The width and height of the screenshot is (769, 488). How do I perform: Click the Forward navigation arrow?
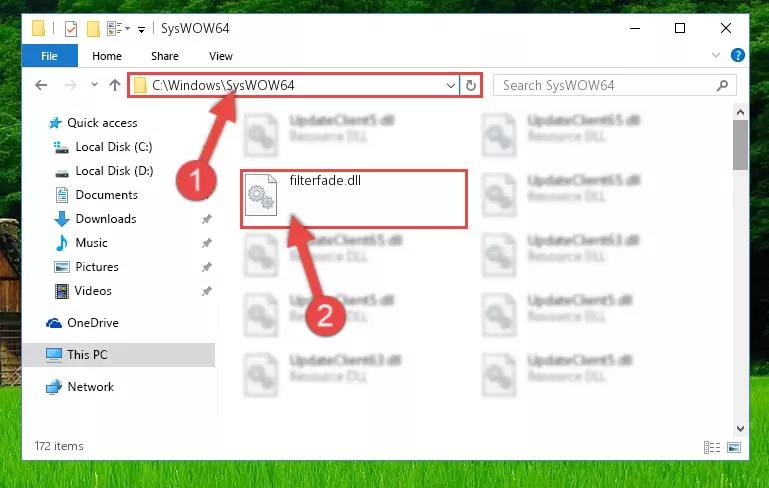[x=71, y=85]
